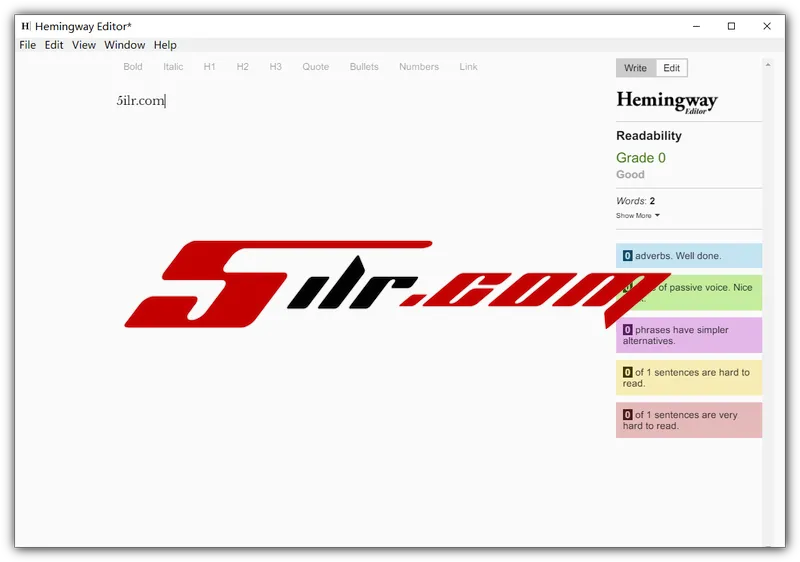
Task: Click the blue adverbs highlight card
Action: coord(689,256)
